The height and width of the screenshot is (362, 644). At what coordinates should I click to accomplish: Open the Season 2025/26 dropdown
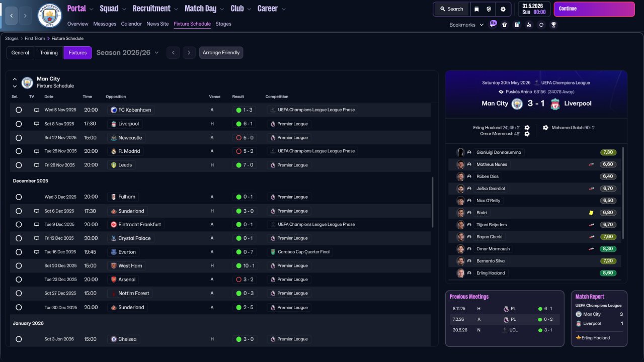[128, 53]
